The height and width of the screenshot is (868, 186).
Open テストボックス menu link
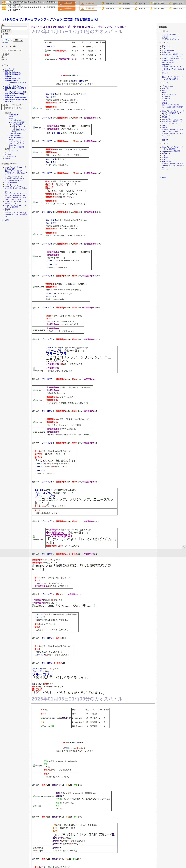click(10, 156)
